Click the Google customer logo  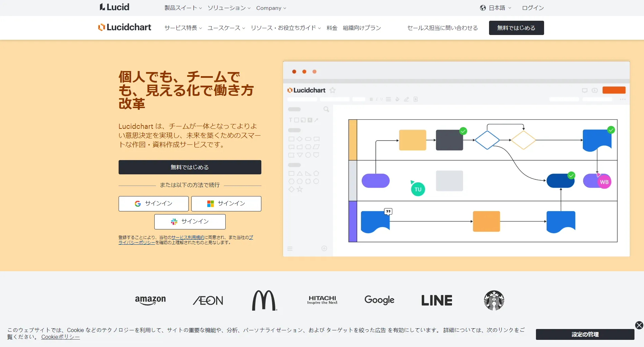(x=379, y=300)
